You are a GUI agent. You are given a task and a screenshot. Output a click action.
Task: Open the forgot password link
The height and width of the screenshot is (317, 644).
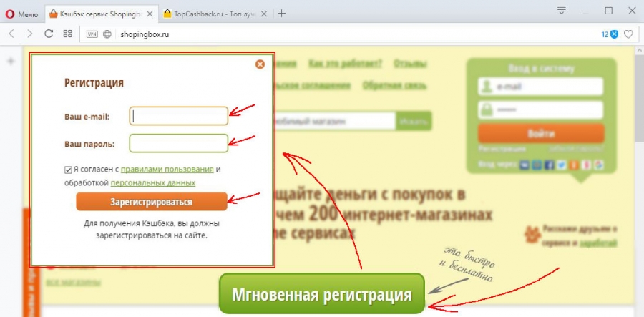tap(576, 149)
